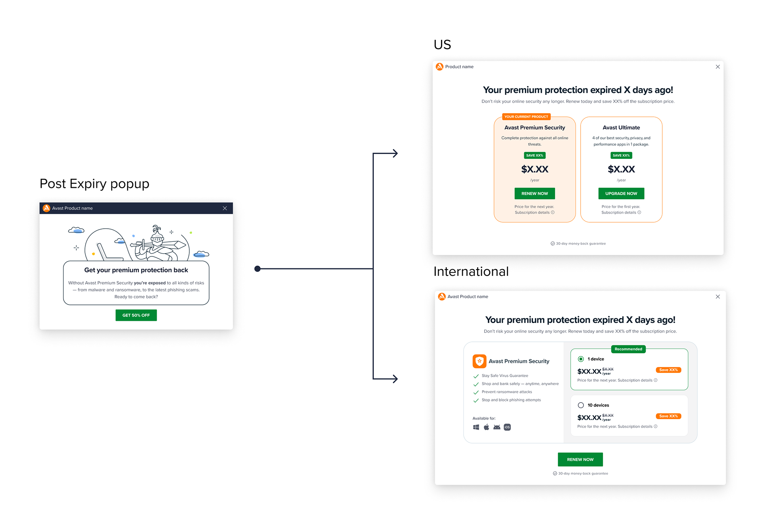762x532 pixels.
Task: Click the 30-day money-back guarantee text in US window
Action: pyautogui.click(x=580, y=244)
